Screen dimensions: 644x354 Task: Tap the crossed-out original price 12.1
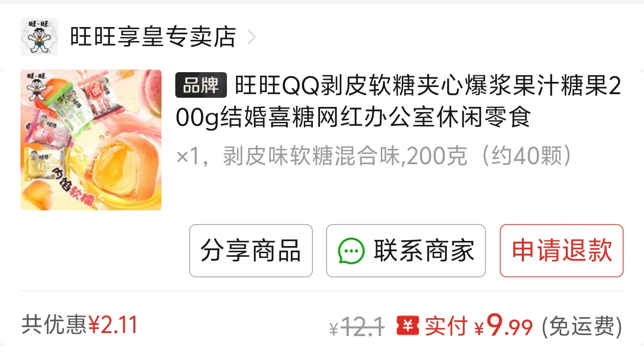[x=362, y=326]
